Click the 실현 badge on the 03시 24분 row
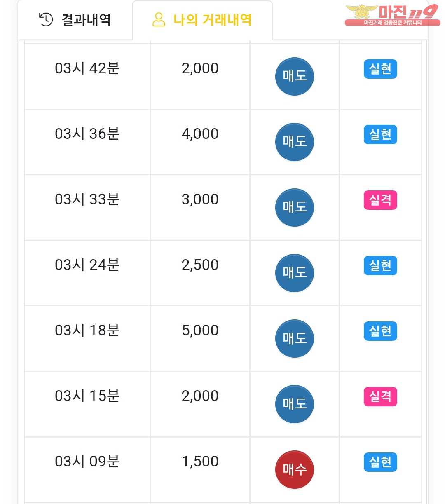This screenshot has width=445, height=504. [x=380, y=266]
